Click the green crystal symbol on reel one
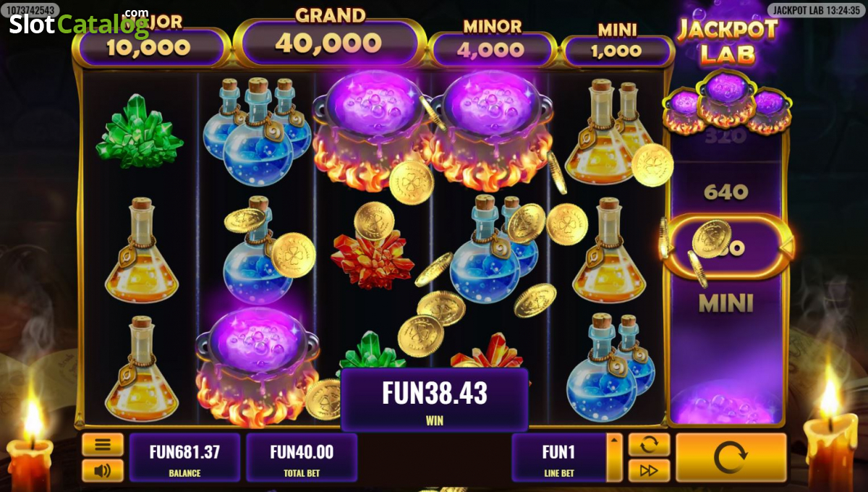The height and width of the screenshot is (492, 868). 139,131
